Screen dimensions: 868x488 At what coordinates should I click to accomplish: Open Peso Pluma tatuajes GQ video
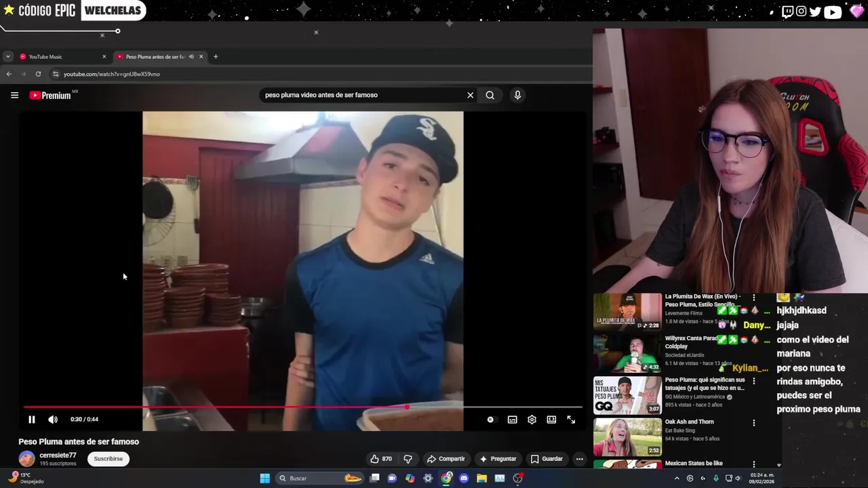click(x=627, y=395)
